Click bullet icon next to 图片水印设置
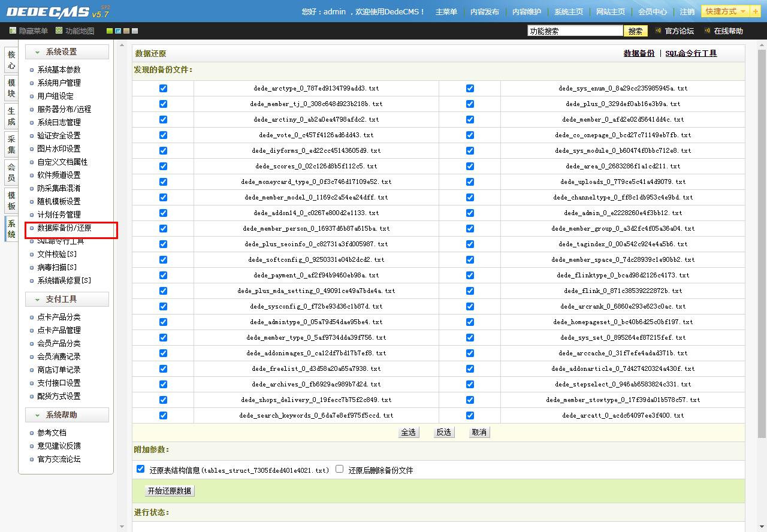Viewport: 767px width, 532px height. tap(32, 149)
